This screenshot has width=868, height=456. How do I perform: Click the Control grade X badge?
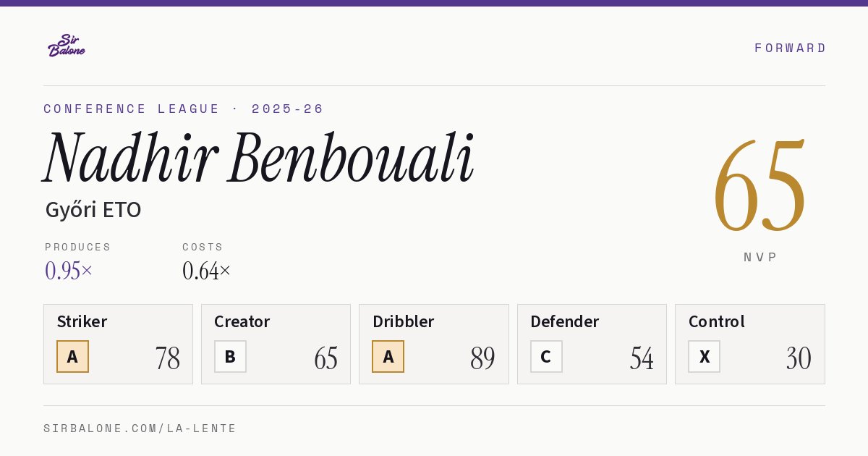[x=704, y=357]
